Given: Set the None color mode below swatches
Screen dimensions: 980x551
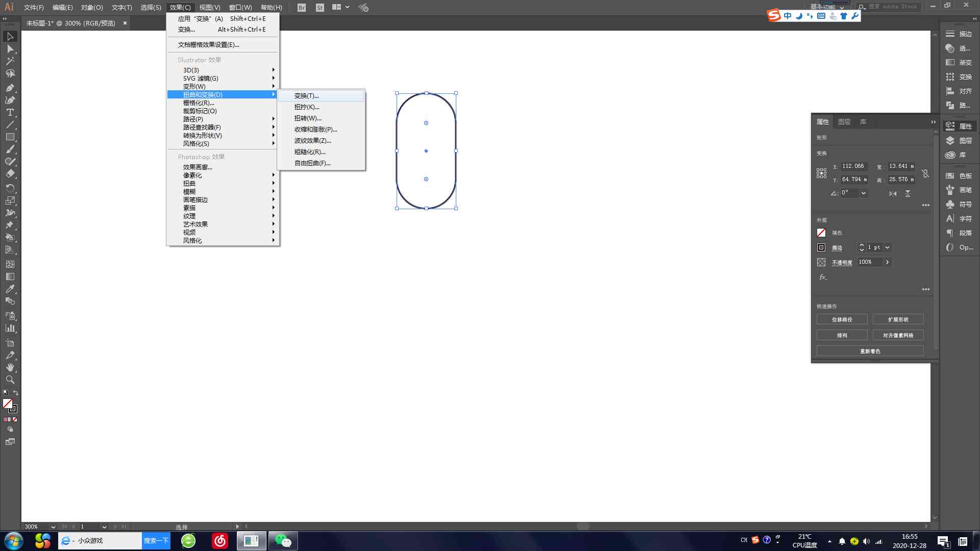Looking at the screenshot, I should point(15,419).
